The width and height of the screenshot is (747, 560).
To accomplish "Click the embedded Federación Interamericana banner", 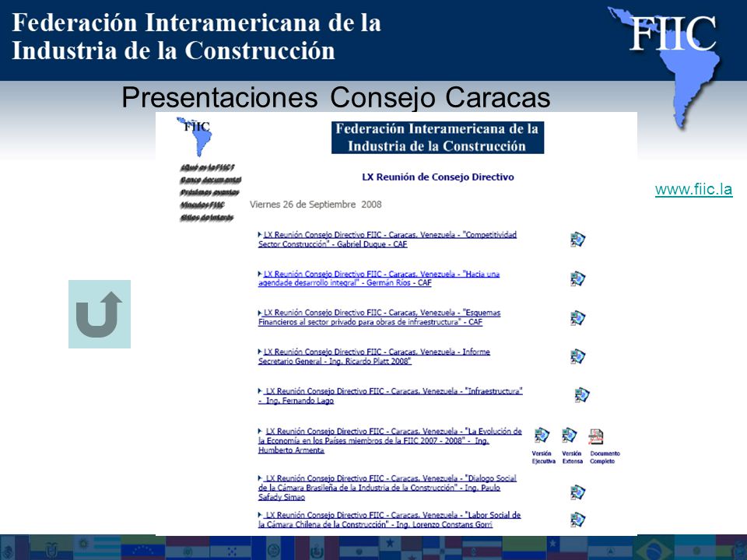I will click(x=437, y=138).
